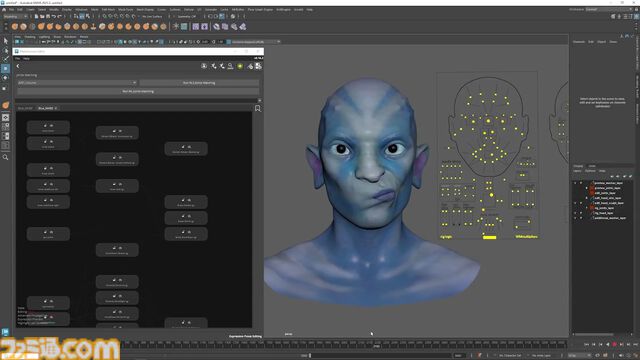
Task: Select the arrow Select tool in toolbox
Action: tap(6, 41)
